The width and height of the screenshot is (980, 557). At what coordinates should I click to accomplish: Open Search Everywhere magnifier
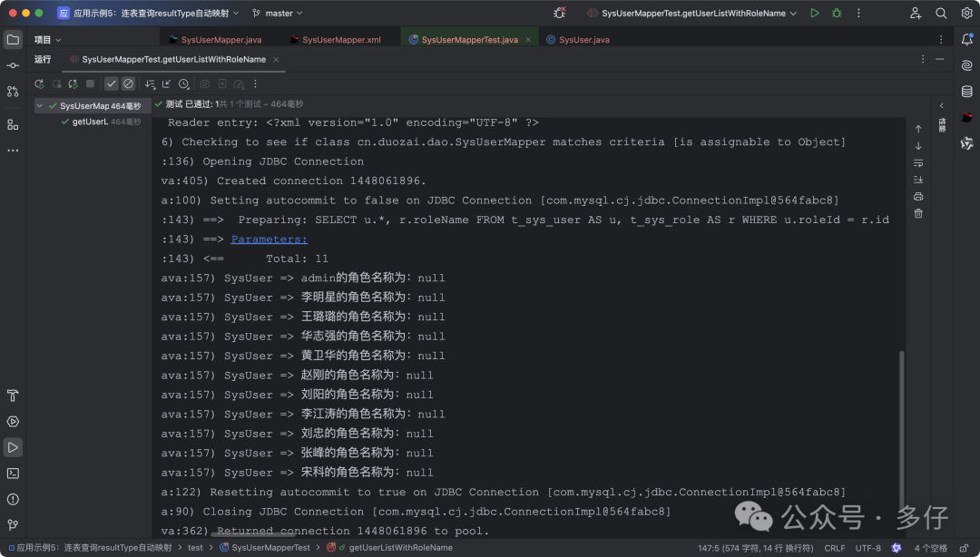click(x=941, y=13)
